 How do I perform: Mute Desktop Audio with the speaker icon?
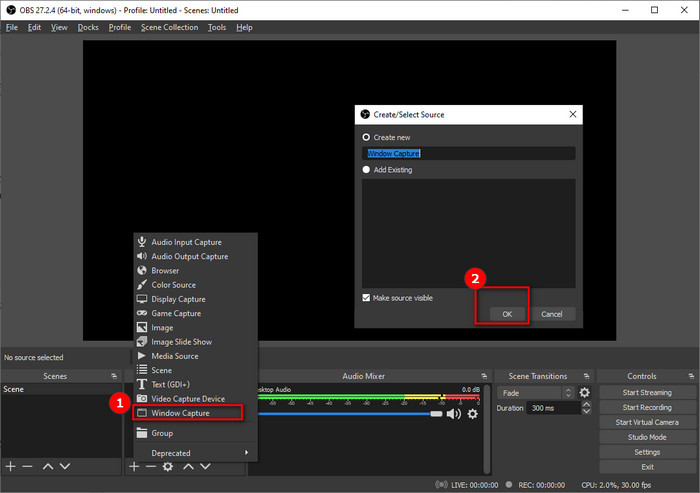454,414
